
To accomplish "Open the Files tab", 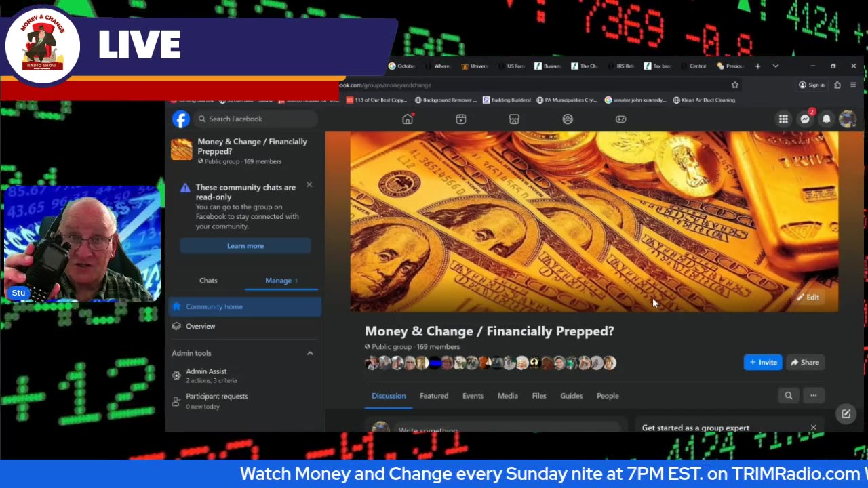I will coord(539,396).
